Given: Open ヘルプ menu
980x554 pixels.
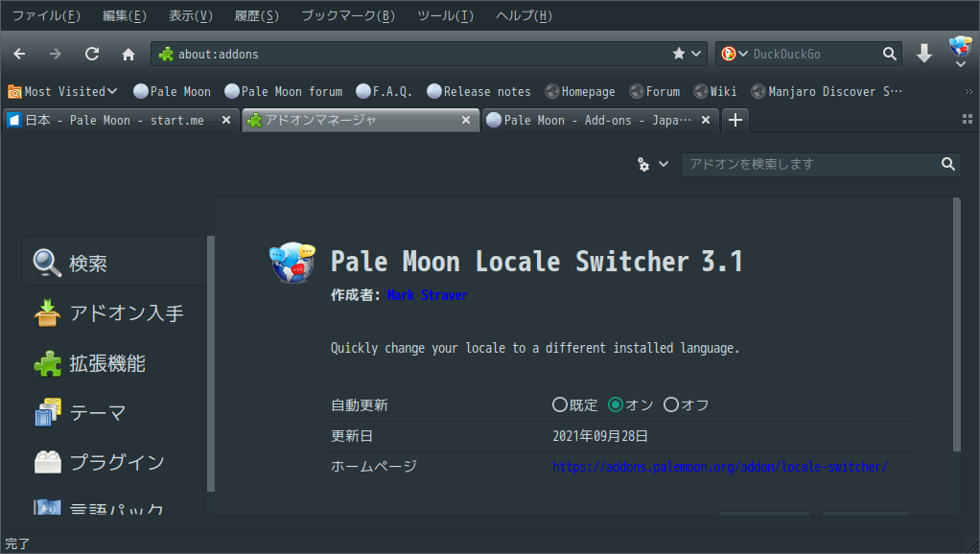Looking at the screenshot, I should tap(524, 15).
